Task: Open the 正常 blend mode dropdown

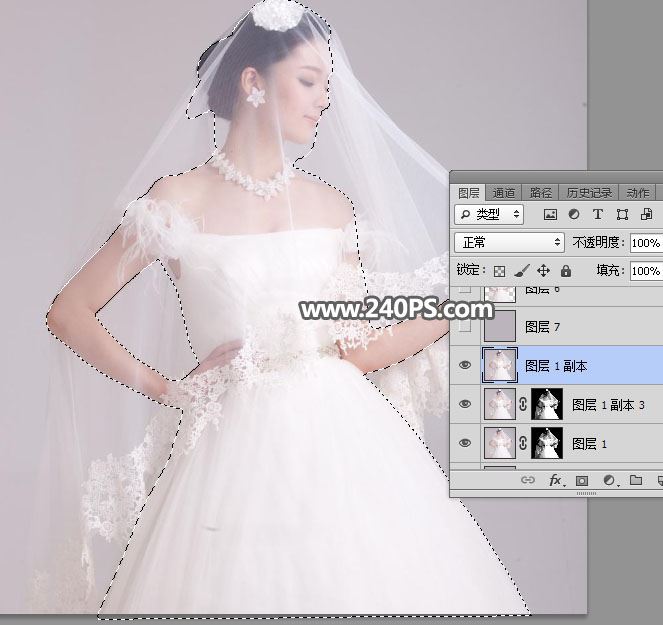Action: click(509, 242)
